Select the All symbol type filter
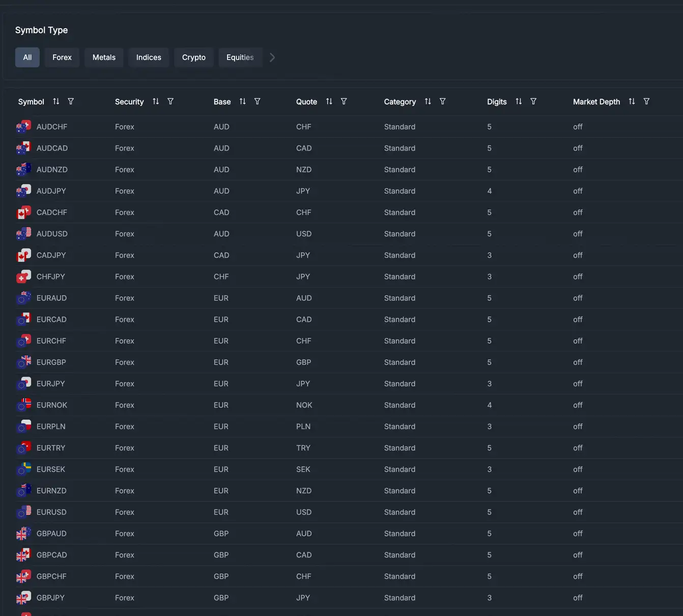This screenshot has height=616, width=683. click(27, 58)
